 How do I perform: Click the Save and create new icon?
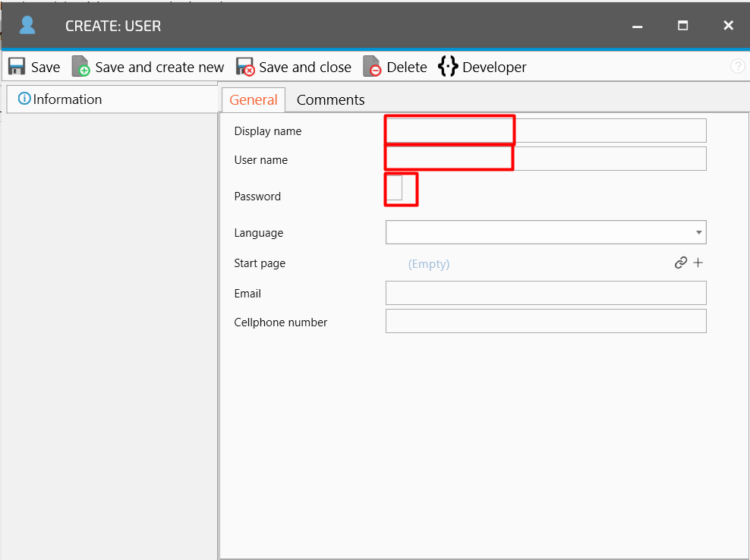point(81,67)
